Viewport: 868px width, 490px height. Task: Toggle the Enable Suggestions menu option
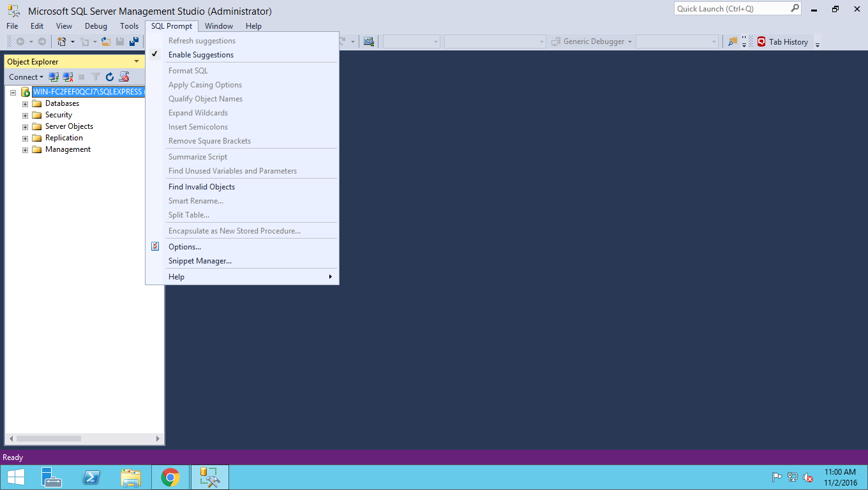[x=200, y=55]
